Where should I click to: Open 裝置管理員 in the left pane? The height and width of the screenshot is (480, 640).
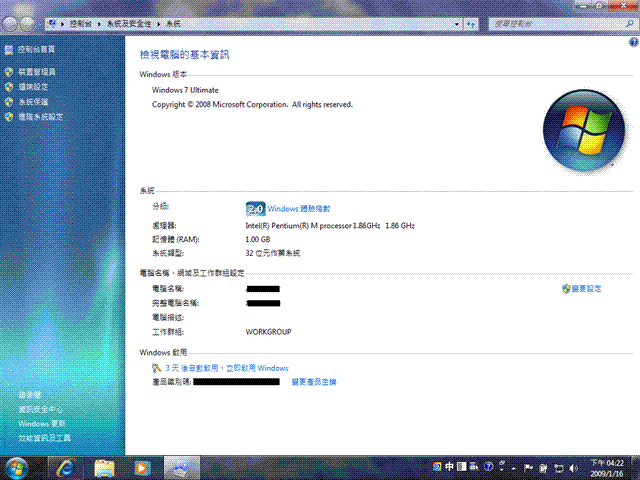point(37,72)
